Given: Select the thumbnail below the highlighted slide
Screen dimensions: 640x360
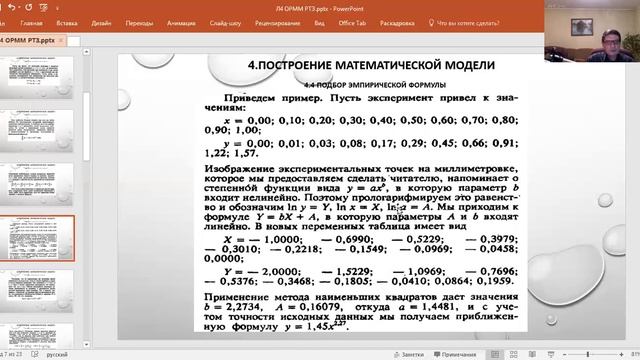Looking at the screenshot, I should tap(37, 291).
